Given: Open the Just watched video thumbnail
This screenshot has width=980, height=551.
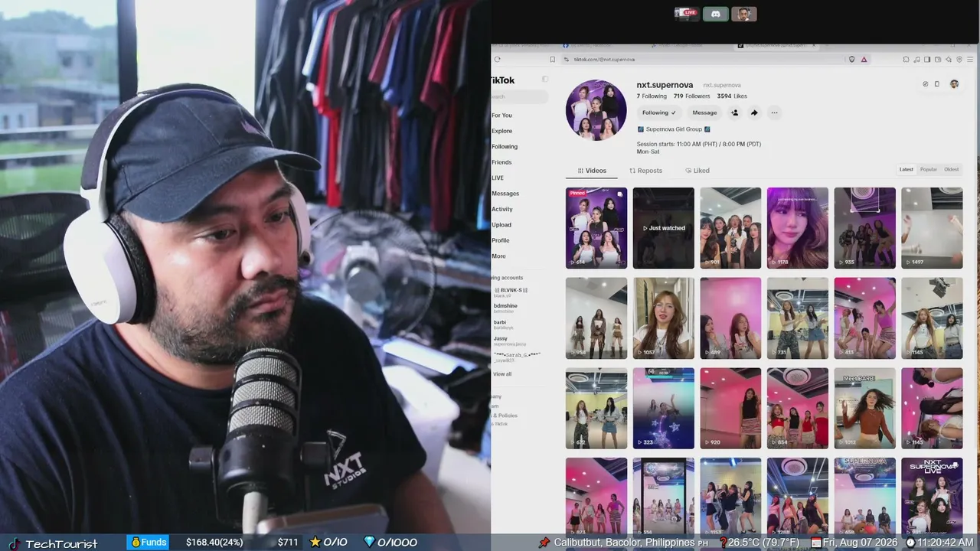Looking at the screenshot, I should click(x=663, y=228).
